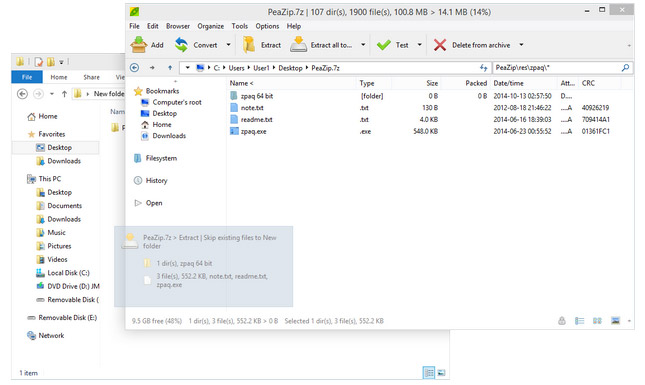Select zpaq 64 bit folder icon

point(234,96)
